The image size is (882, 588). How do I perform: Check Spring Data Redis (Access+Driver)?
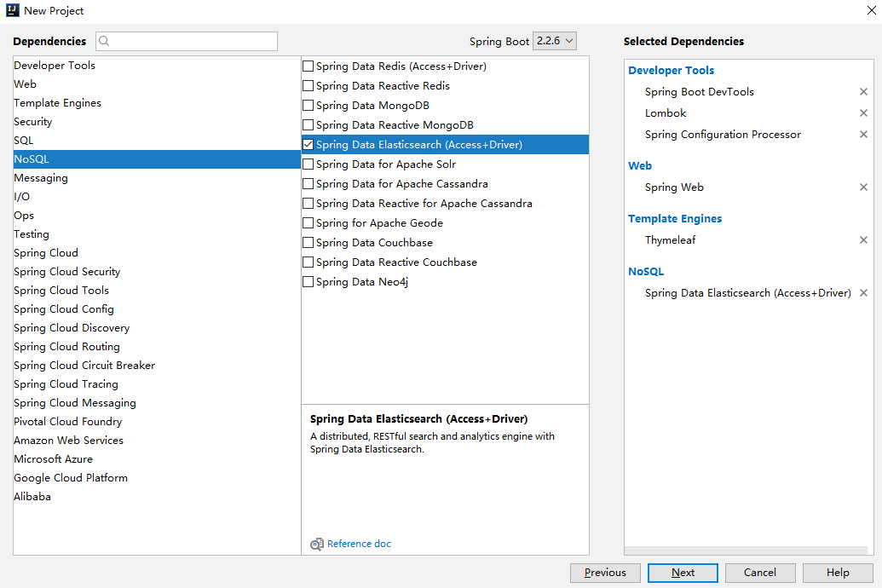coord(308,66)
